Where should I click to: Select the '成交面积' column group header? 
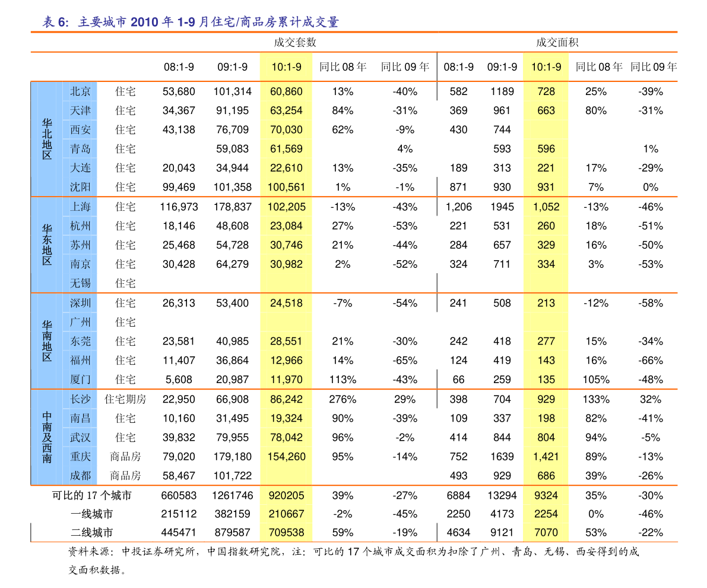(x=557, y=42)
